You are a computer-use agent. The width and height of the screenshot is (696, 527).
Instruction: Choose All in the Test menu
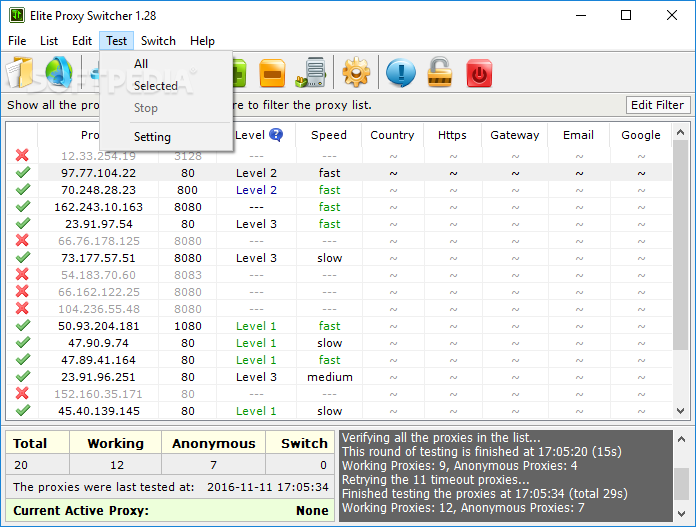point(166,64)
